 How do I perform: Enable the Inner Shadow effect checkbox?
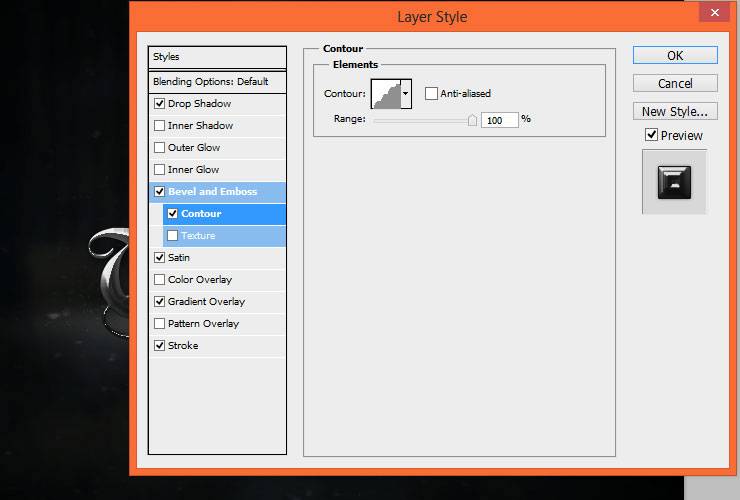[160, 126]
